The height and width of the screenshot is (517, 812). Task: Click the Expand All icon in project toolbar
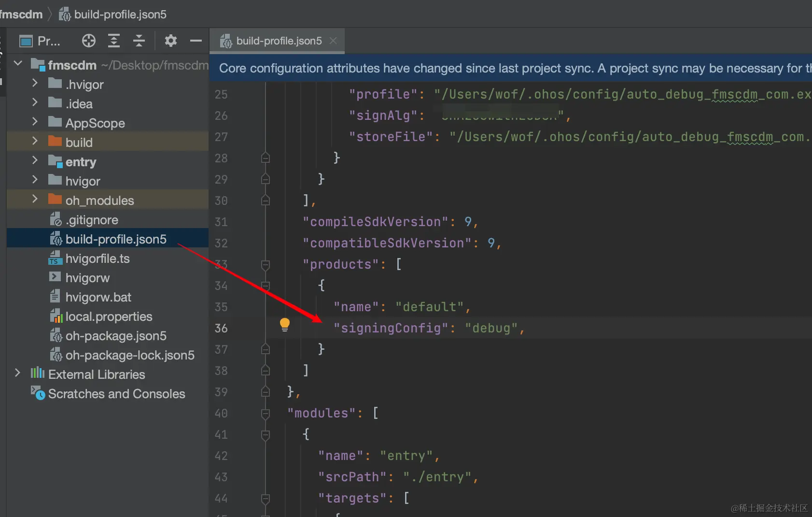point(114,41)
